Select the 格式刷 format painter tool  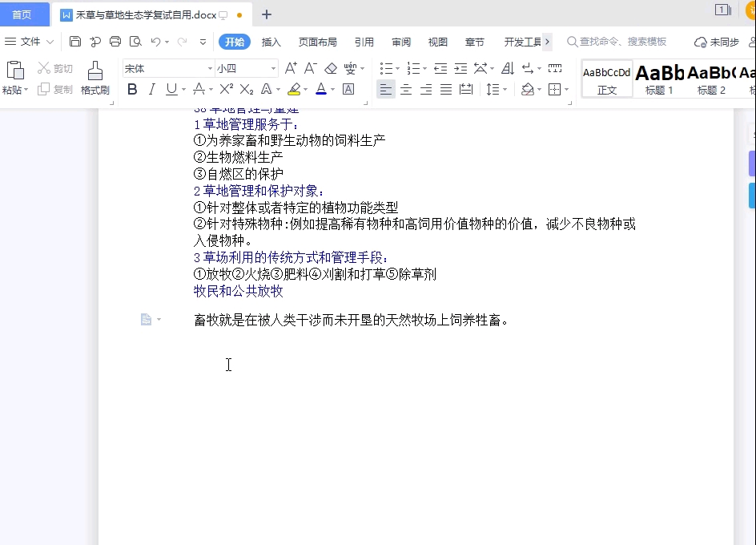pyautogui.click(x=94, y=78)
